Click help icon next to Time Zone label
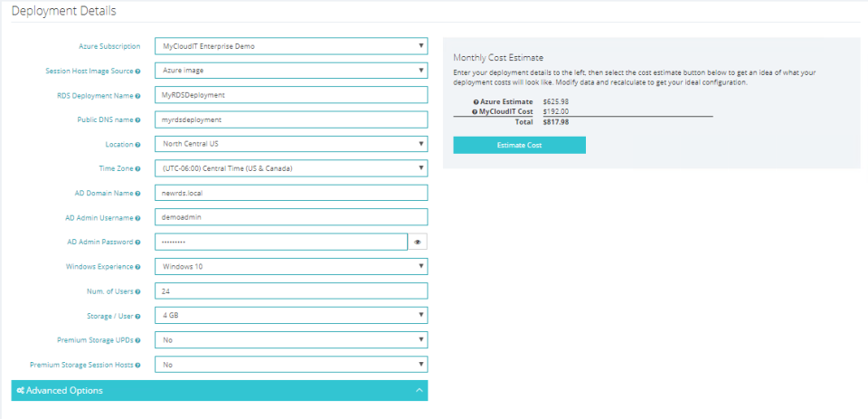The width and height of the screenshot is (868, 419). [x=137, y=169]
